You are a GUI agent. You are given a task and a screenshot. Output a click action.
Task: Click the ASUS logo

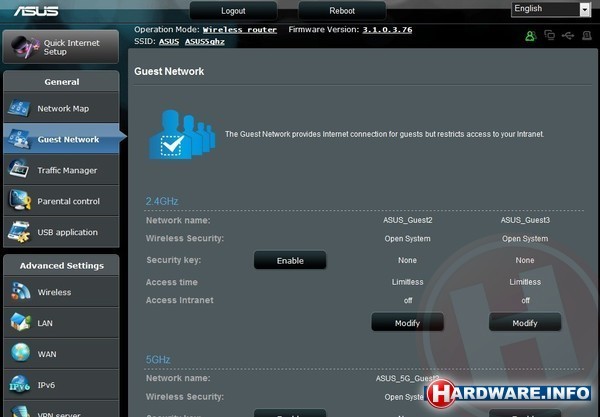(x=36, y=11)
